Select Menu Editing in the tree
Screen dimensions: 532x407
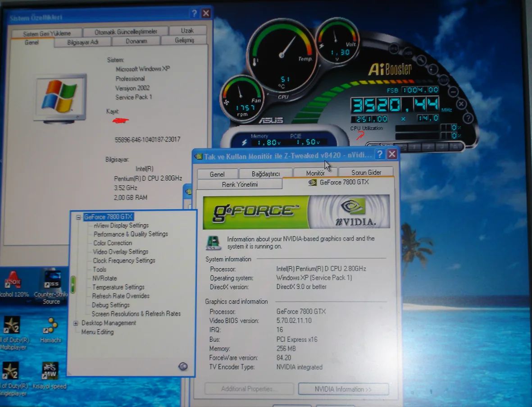(97, 332)
